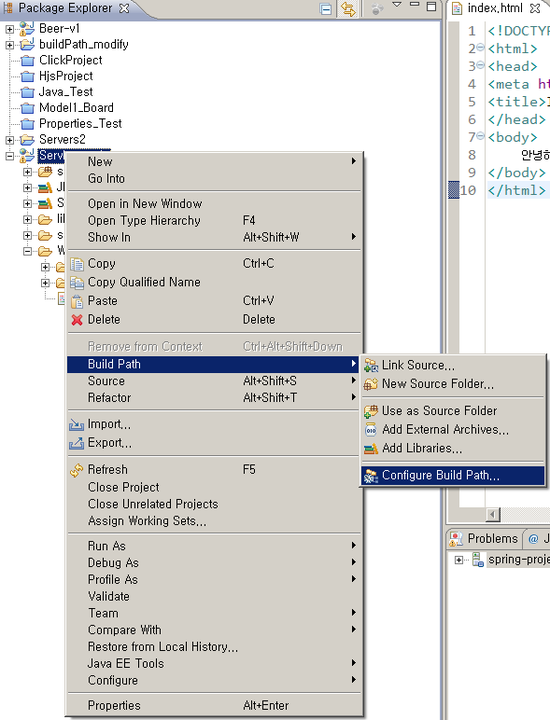Viewport: 550px width, 720px height.
Task: Click the Copy menu icon
Action: tap(77, 264)
